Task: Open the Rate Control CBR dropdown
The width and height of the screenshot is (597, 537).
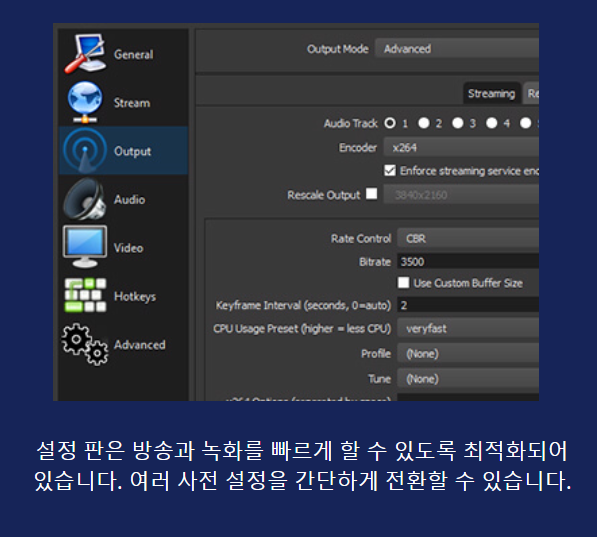Action: [468, 238]
